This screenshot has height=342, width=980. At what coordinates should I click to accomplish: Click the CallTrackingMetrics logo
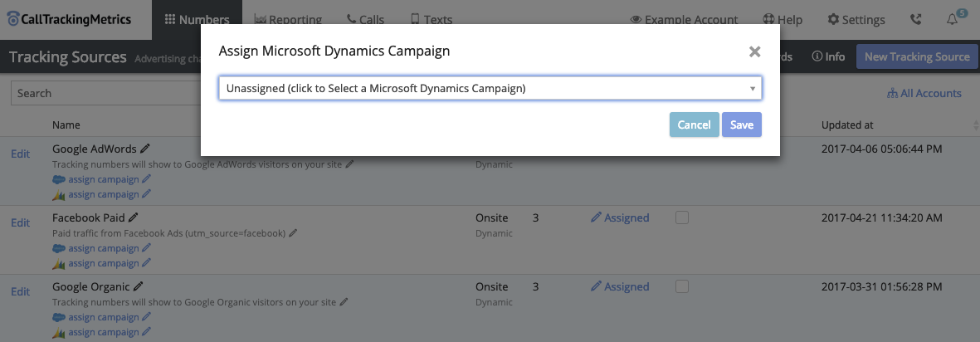coord(69,20)
